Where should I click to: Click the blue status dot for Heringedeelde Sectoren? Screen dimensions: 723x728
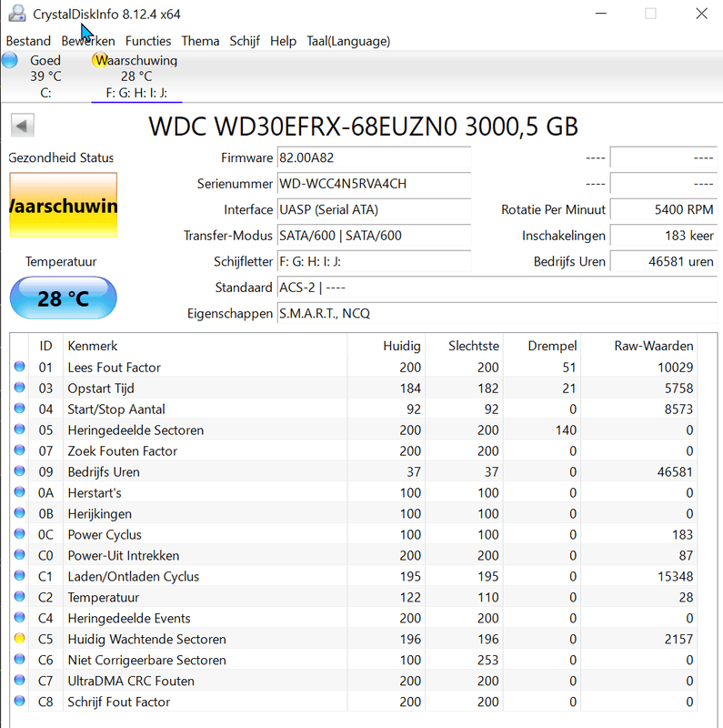coord(19,430)
